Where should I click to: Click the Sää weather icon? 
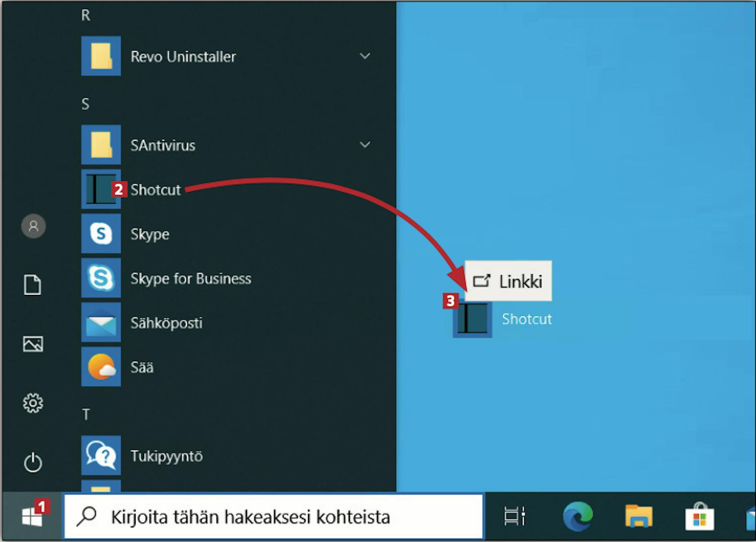[101, 367]
